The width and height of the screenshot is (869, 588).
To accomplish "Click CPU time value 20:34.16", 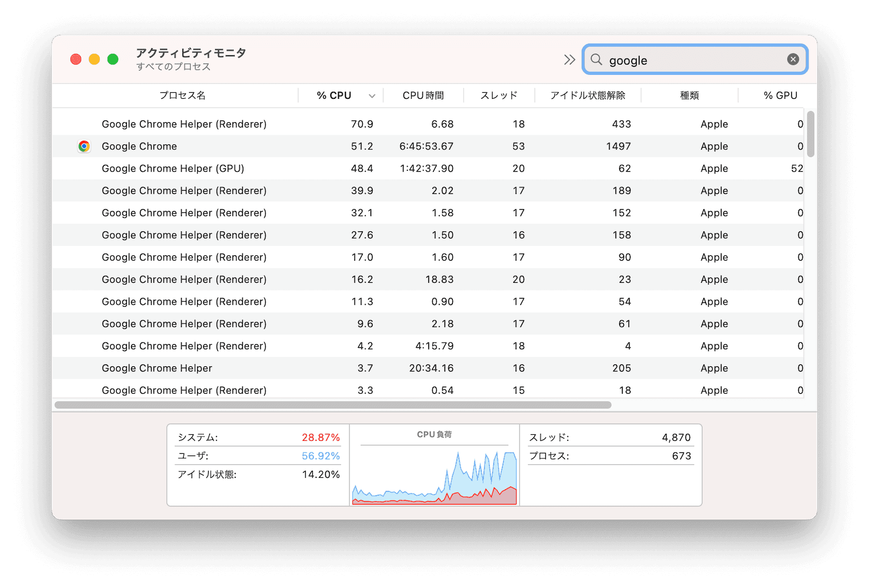I will [x=431, y=368].
